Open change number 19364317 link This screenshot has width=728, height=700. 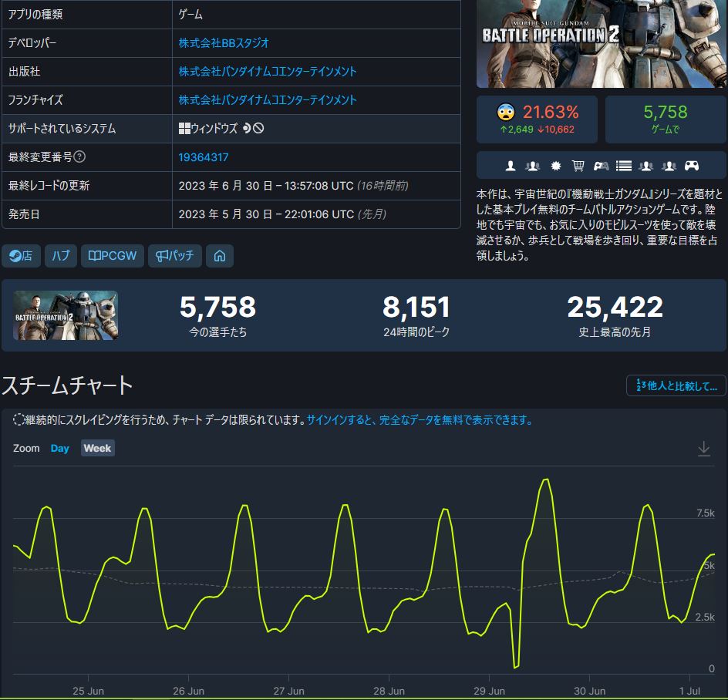[x=204, y=157]
